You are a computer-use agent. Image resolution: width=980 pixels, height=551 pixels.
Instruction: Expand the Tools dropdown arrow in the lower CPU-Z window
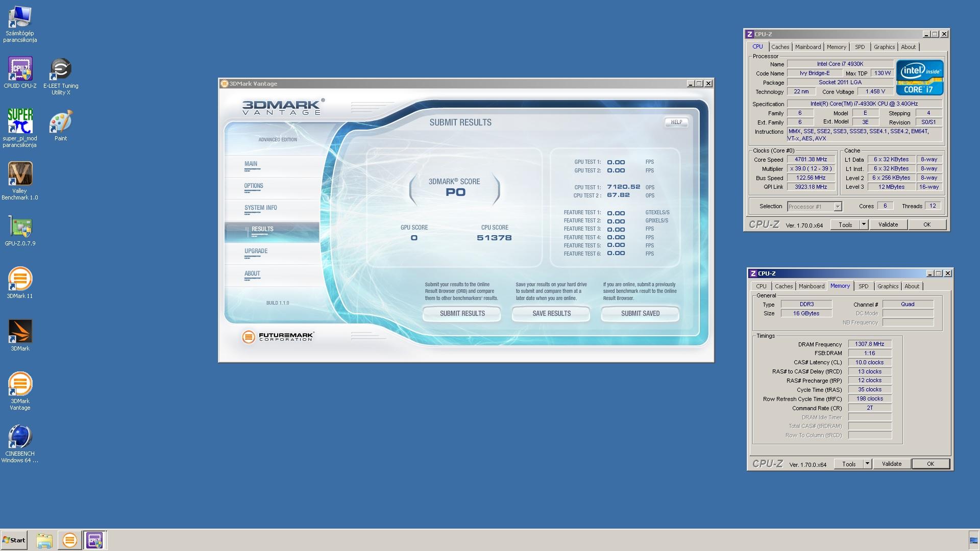click(x=867, y=464)
